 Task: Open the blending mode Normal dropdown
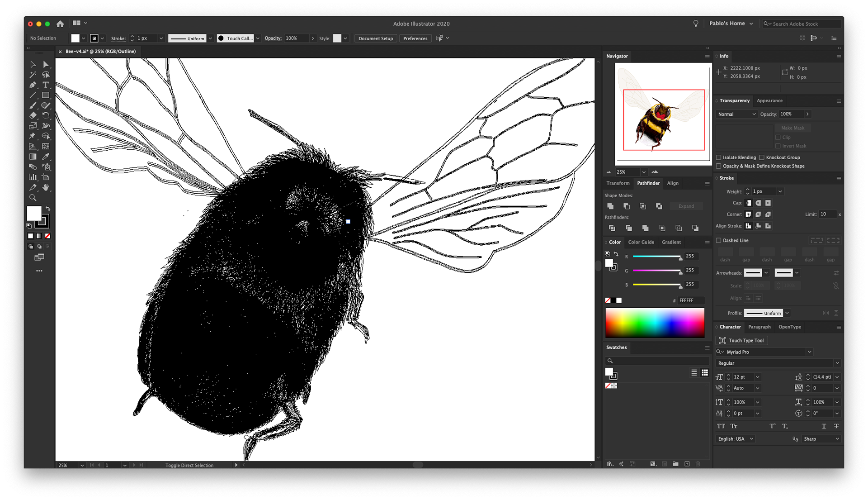[736, 114]
